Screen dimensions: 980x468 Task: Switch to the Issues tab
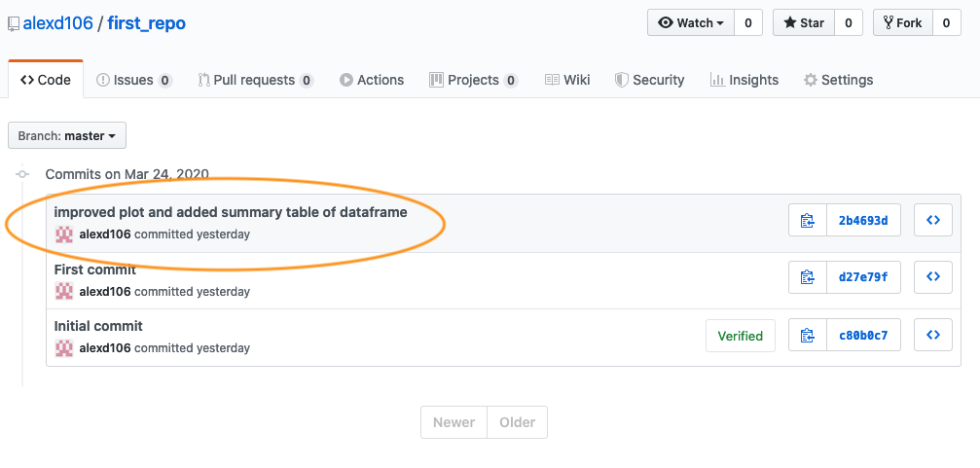134,80
